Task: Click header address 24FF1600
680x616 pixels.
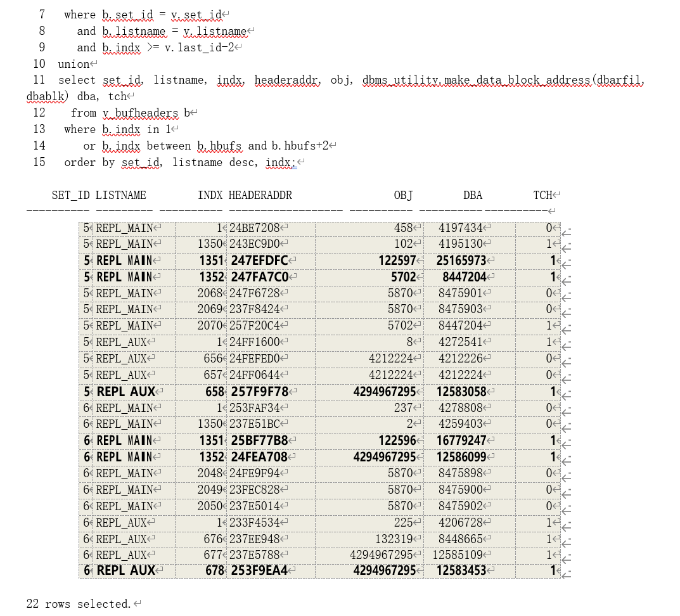Action: tap(254, 342)
